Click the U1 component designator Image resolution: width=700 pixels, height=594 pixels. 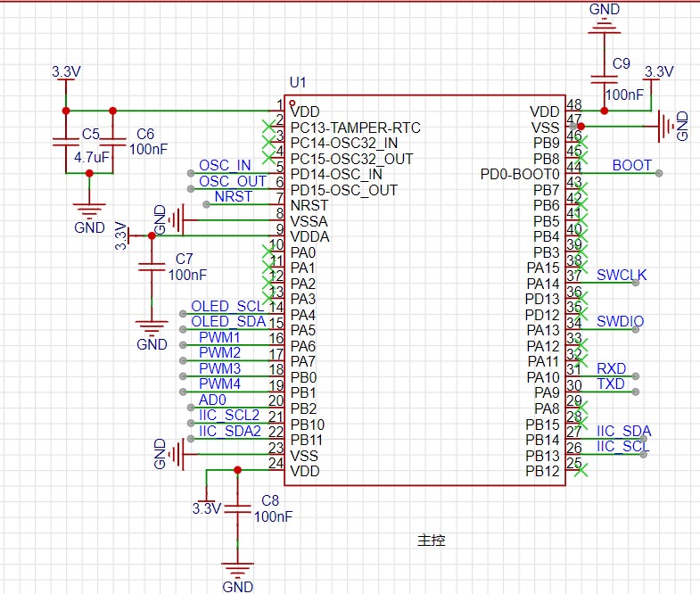click(298, 83)
